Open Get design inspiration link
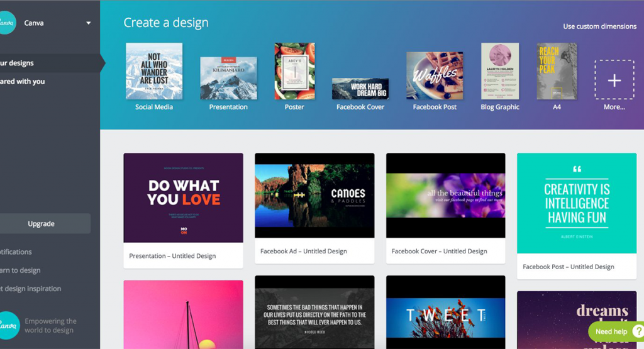The width and height of the screenshot is (644, 349). point(30,289)
